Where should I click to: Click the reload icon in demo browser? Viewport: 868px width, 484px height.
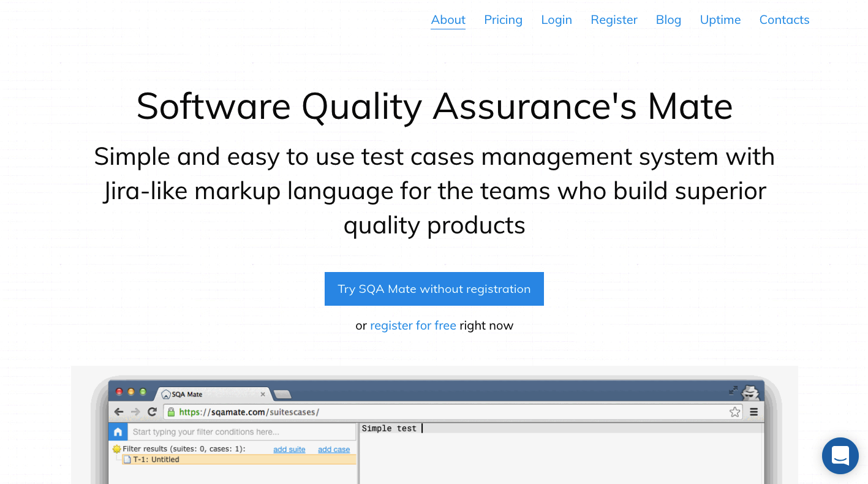153,412
